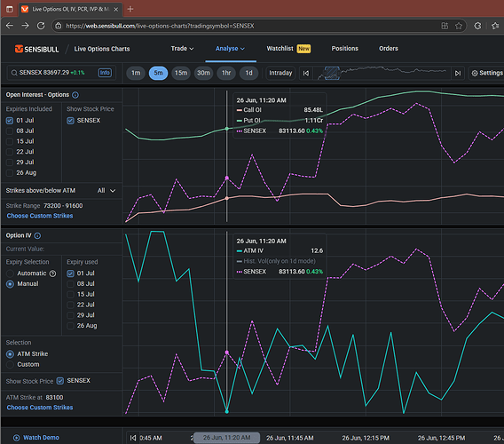Jump to chart start arrow icon
Screen dimensions: 504x444
tap(306, 74)
